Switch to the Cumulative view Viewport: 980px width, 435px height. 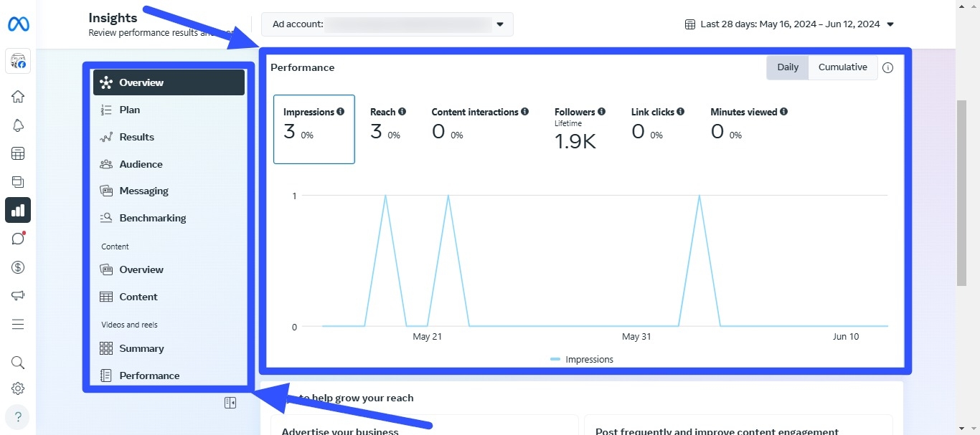tap(842, 67)
